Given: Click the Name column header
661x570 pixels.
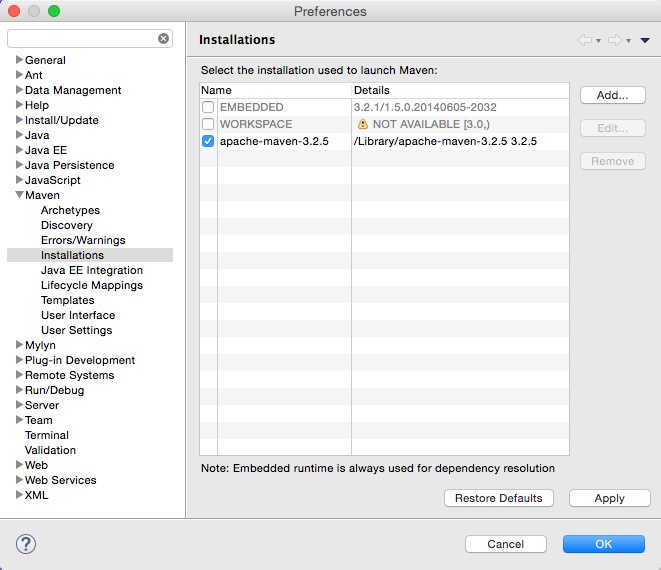Looking at the screenshot, I should click(x=275, y=90).
